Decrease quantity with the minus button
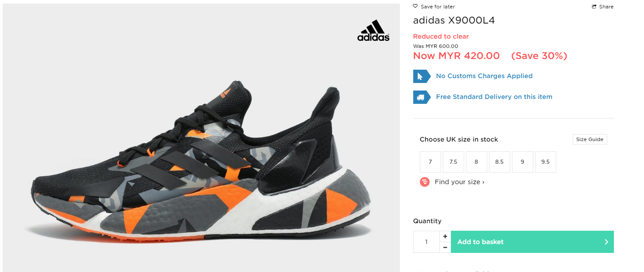The image size is (644, 272). [445, 247]
